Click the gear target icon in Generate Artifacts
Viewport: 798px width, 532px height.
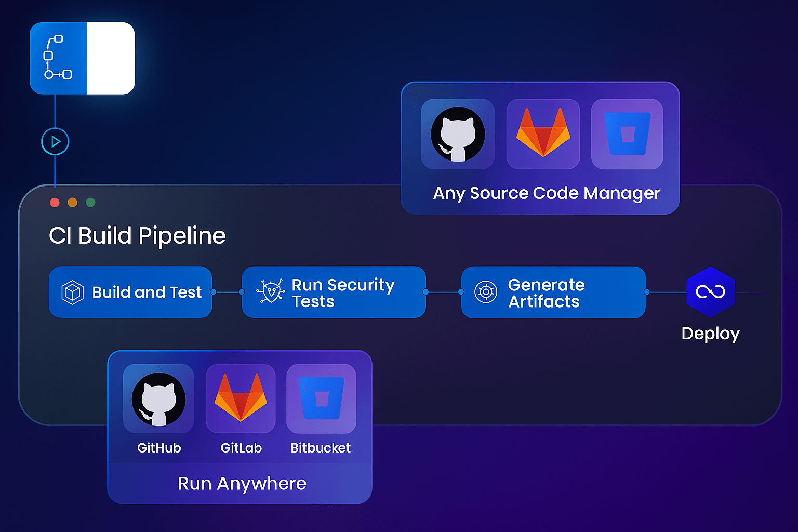[x=486, y=292]
